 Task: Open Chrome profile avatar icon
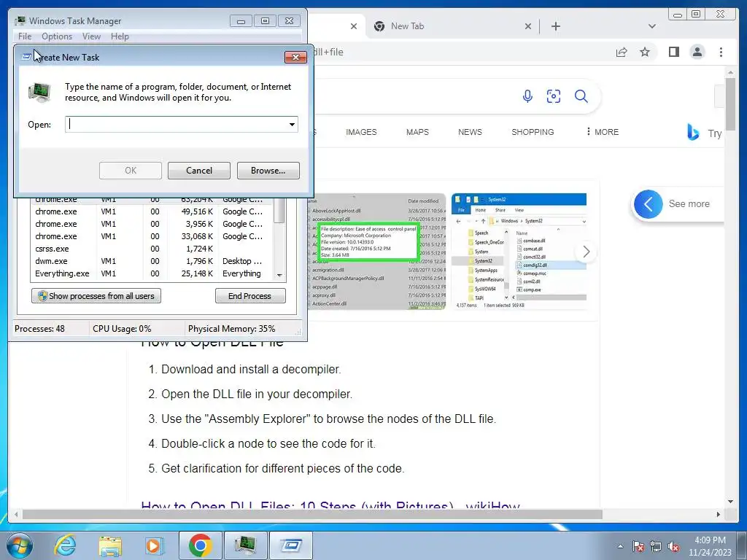[697, 52]
